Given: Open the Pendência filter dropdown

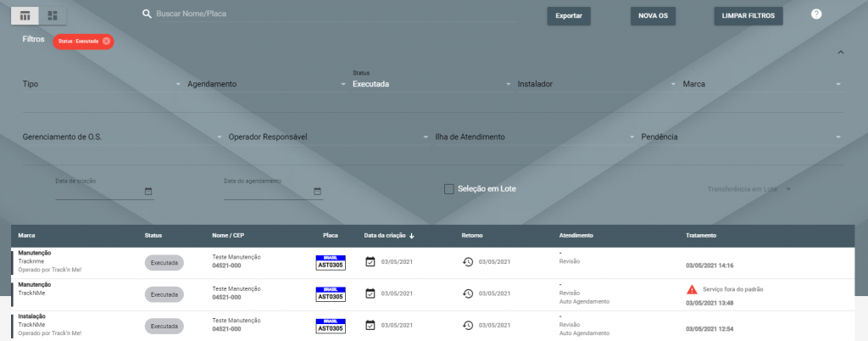Looking at the screenshot, I should [742, 137].
